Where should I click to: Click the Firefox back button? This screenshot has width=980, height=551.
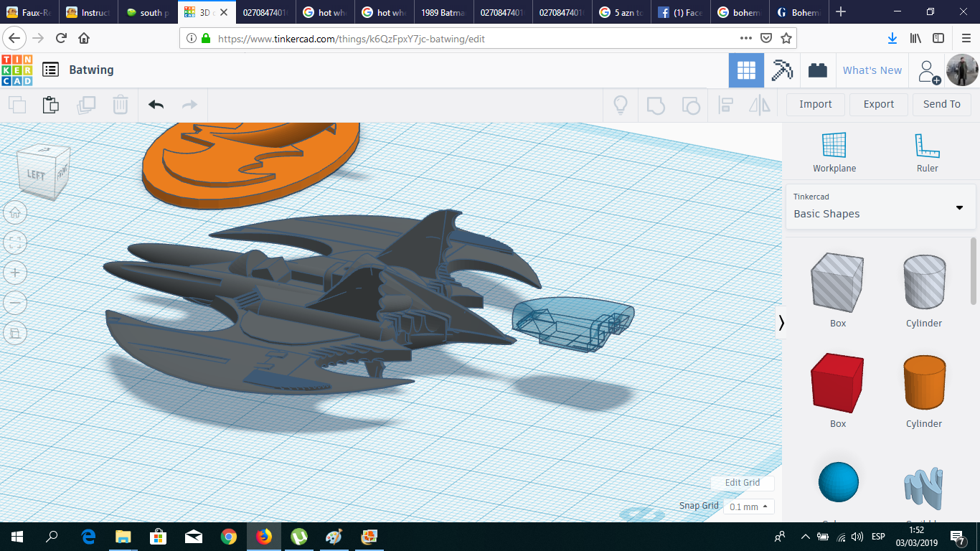tap(14, 39)
